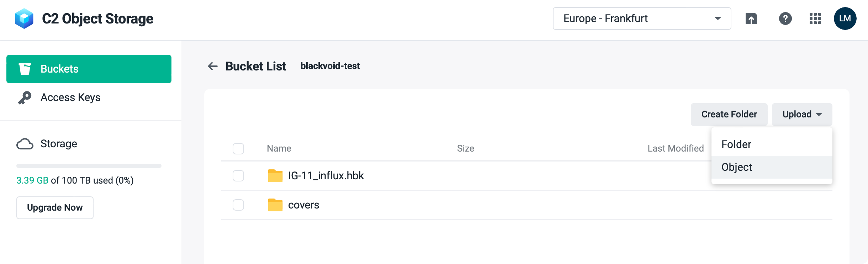Click the covers folder icon
868x264 pixels.
[275, 205]
